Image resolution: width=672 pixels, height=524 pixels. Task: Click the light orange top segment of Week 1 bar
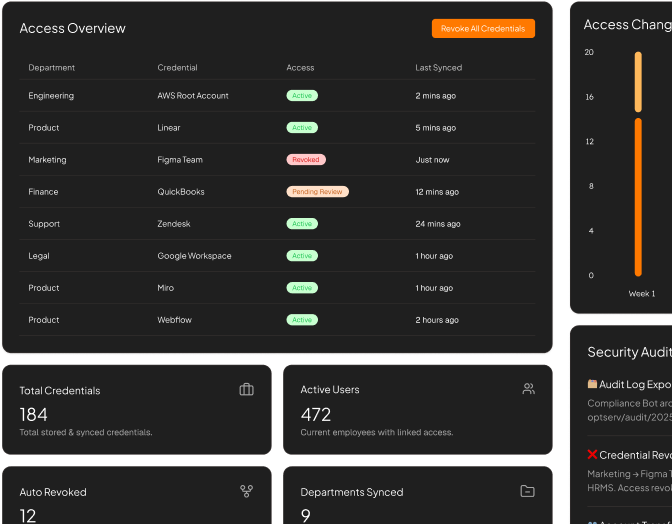(638, 82)
